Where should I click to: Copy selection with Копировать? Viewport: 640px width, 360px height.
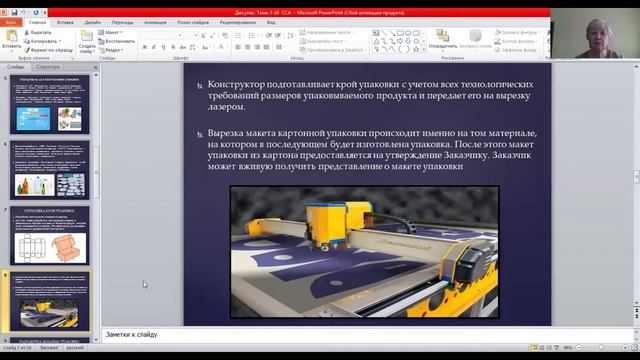42,41
